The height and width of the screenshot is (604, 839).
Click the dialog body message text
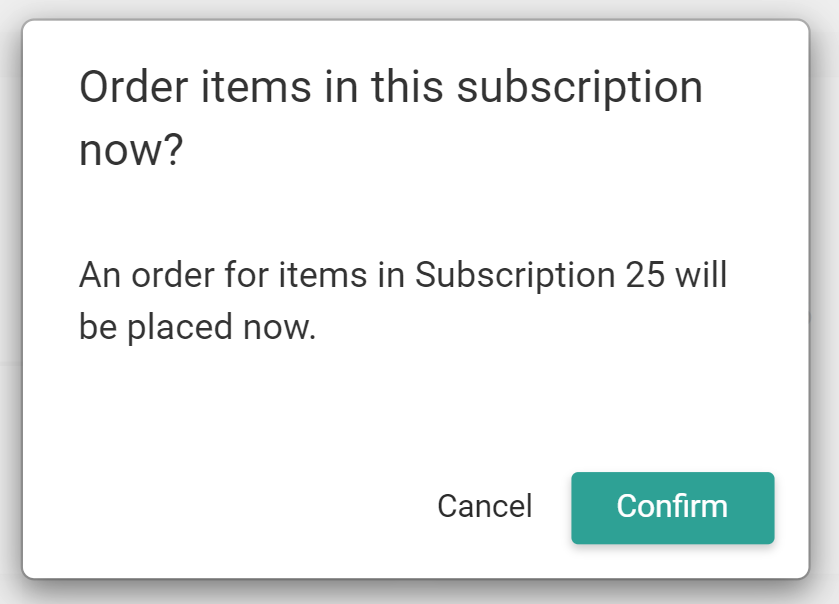(400, 300)
